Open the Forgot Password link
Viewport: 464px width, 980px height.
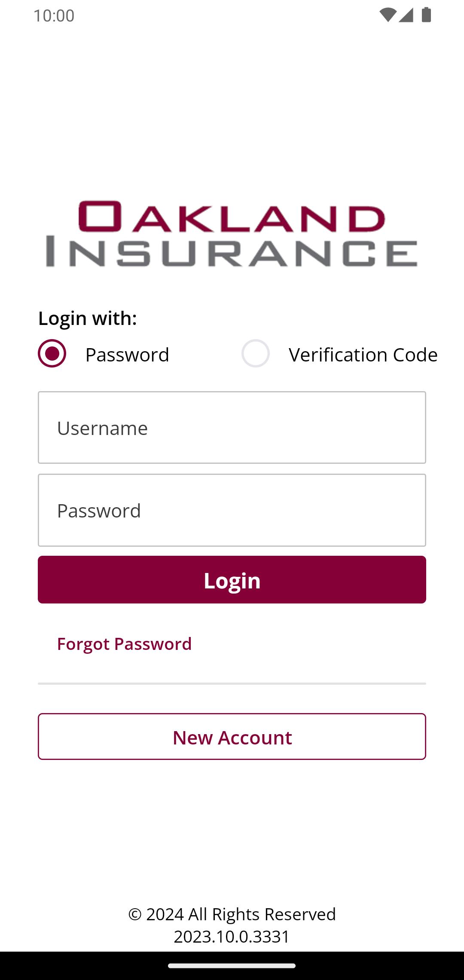(124, 644)
